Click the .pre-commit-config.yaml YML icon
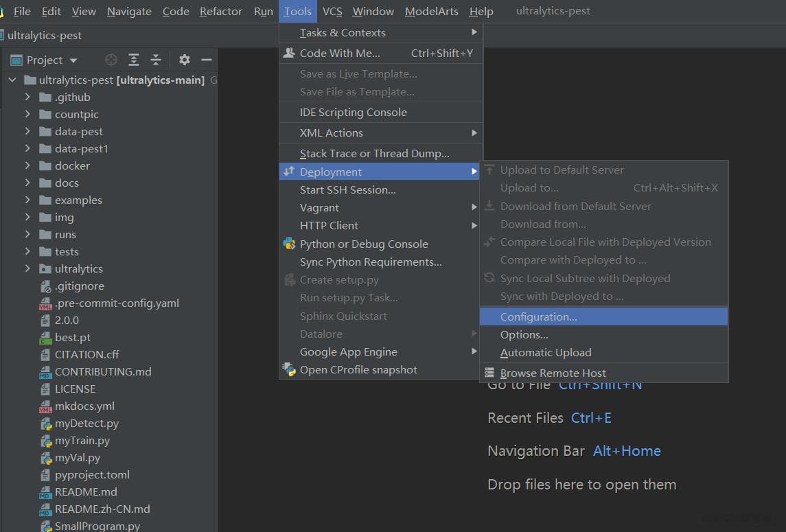 [45, 303]
